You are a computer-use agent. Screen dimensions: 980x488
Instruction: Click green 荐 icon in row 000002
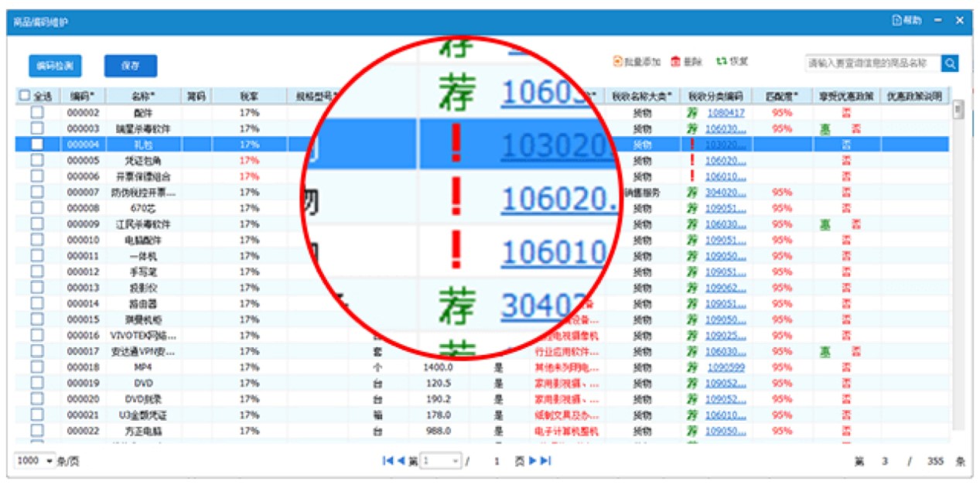pyautogui.click(x=692, y=112)
